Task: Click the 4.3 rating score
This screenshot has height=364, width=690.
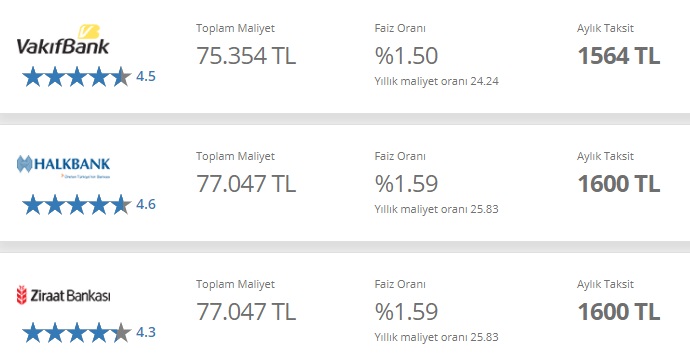Action: (146, 332)
